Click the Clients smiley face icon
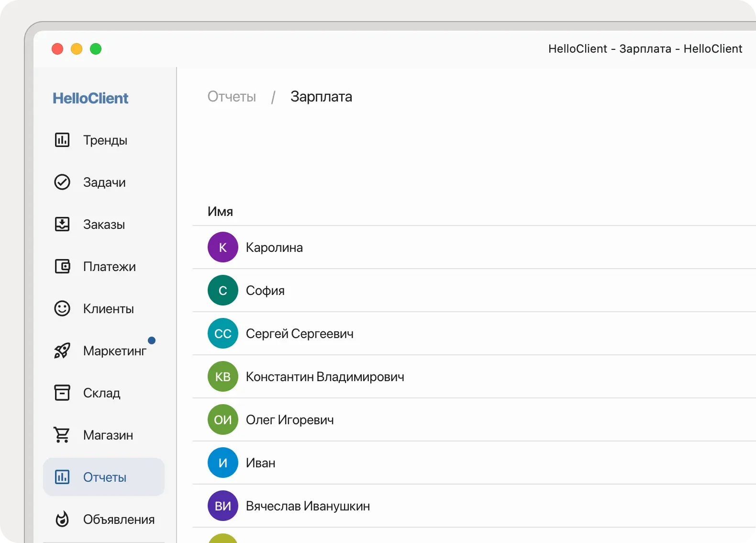756x543 pixels. coord(62,308)
